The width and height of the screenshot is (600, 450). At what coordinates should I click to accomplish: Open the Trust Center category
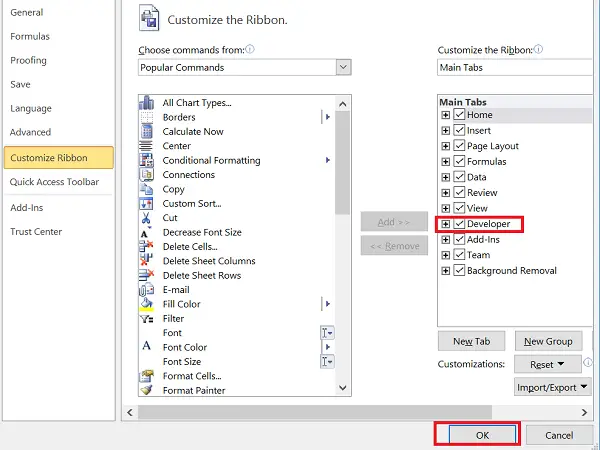click(x=36, y=232)
